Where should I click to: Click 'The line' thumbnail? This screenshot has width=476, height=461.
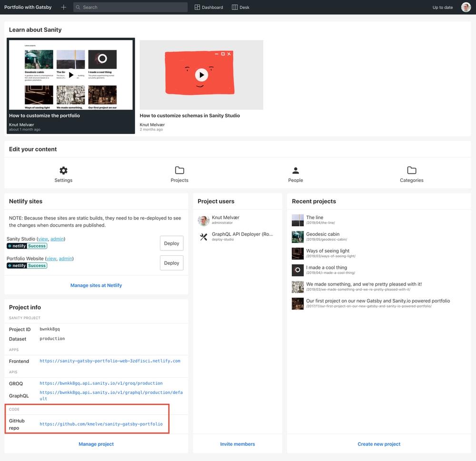297,220
